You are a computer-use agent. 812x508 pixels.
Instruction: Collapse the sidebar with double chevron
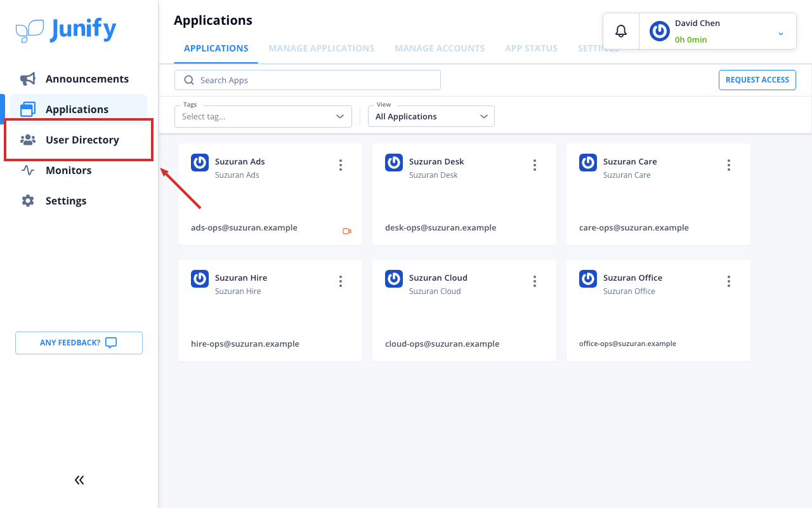click(79, 480)
